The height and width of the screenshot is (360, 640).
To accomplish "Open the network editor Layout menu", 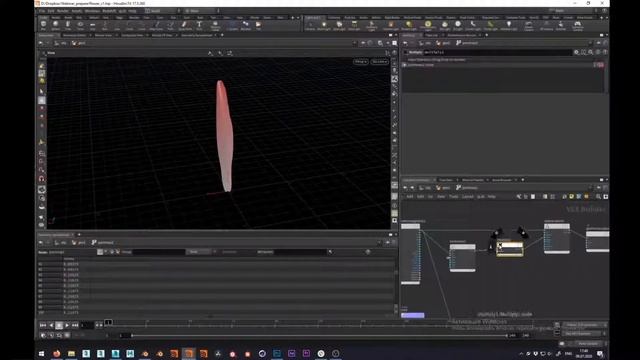I will click(x=467, y=197).
